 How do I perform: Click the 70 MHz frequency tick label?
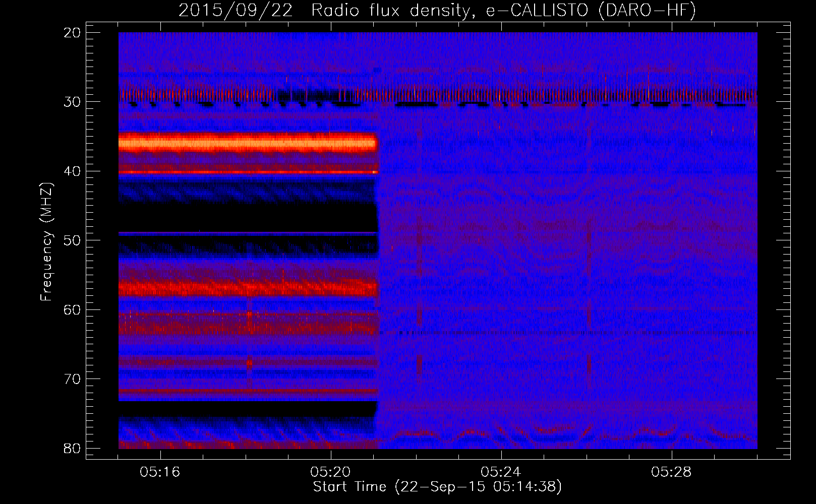73,379
